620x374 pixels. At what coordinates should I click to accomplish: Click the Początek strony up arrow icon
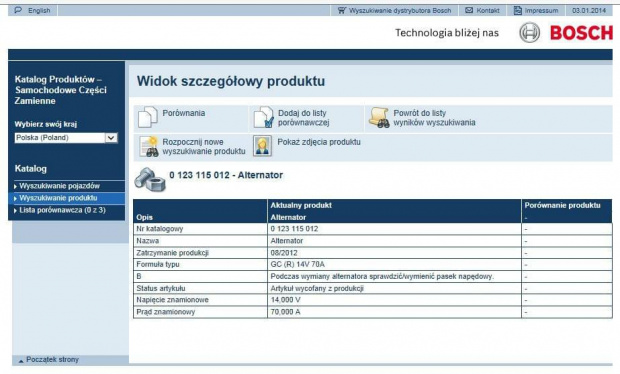[x=21, y=361]
